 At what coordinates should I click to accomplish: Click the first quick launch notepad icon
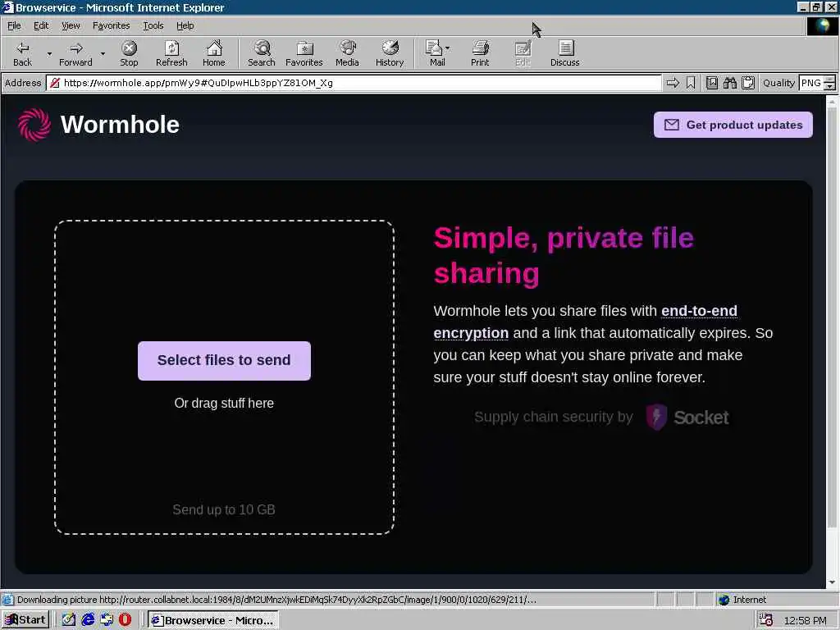coord(69,620)
